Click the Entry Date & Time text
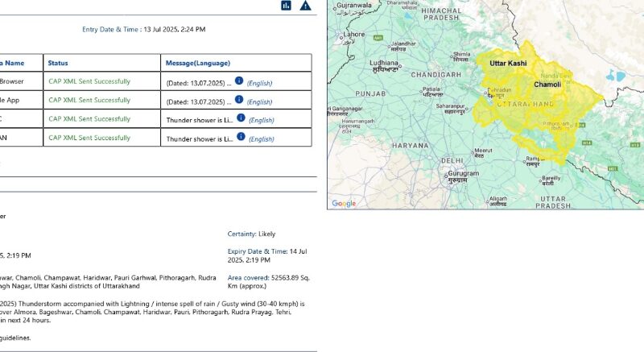The image size is (644, 352). pyautogui.click(x=143, y=29)
